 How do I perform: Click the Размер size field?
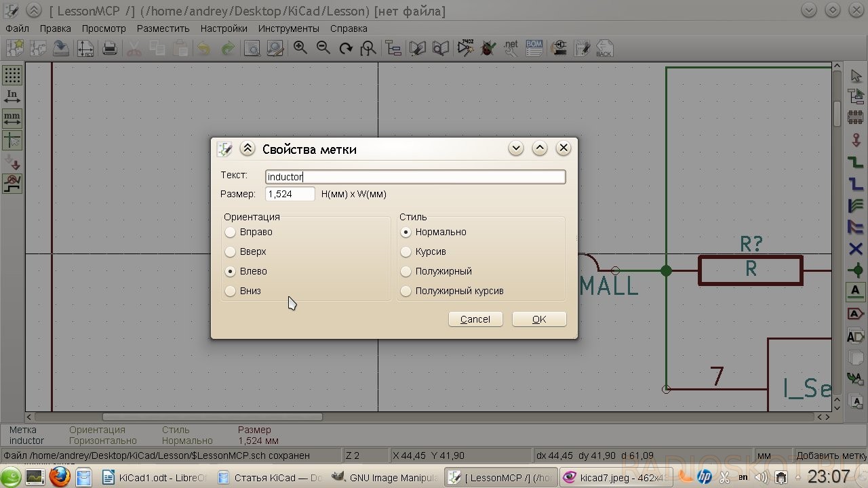(x=290, y=195)
